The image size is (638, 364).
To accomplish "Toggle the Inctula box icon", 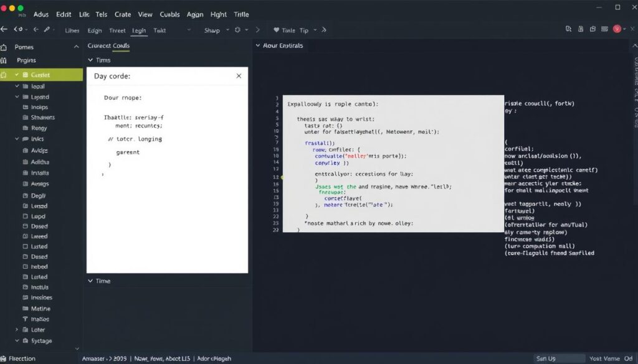I will (25, 287).
